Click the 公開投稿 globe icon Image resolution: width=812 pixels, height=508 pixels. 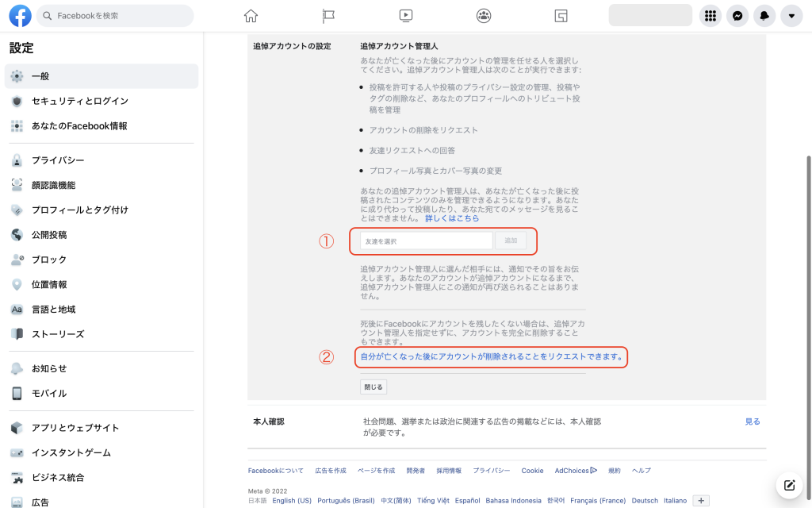[x=17, y=235]
